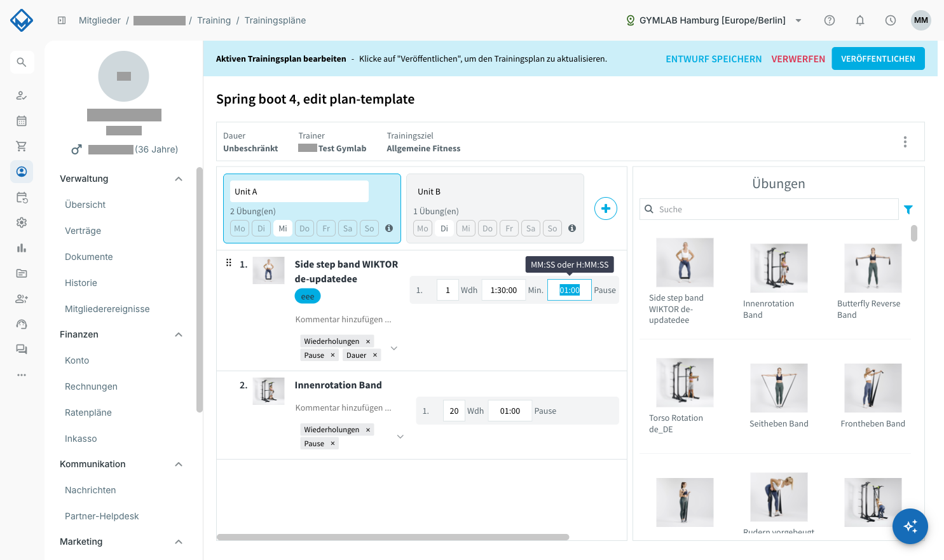Toggle Mo weekday in Unit A
The height and width of the screenshot is (560, 944).
tap(240, 228)
